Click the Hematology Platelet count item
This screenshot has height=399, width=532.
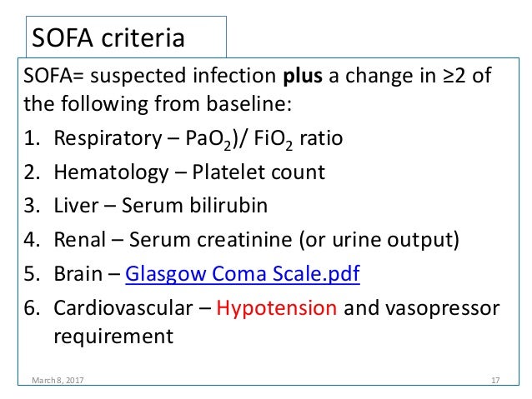[x=189, y=172]
